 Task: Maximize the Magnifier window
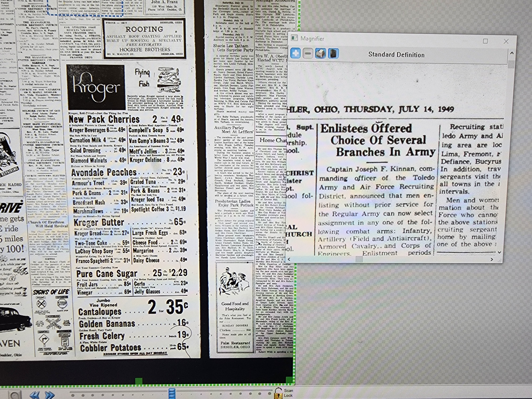tap(485, 41)
